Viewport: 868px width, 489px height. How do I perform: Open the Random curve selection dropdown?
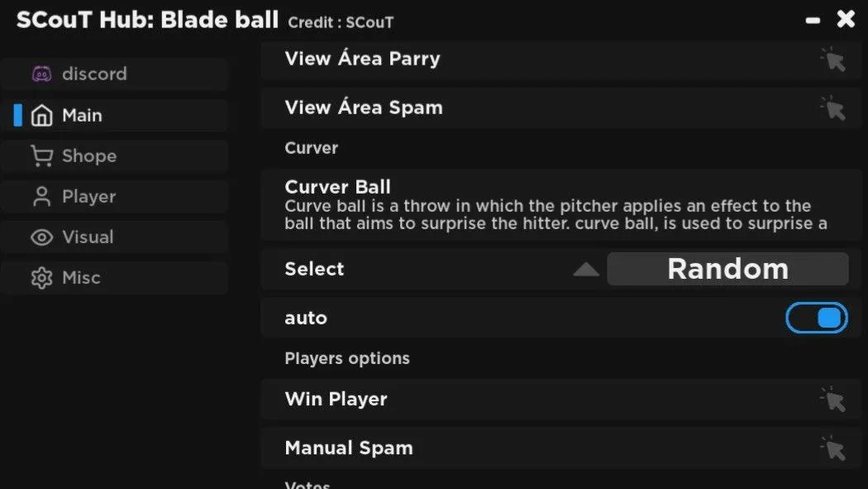click(727, 269)
